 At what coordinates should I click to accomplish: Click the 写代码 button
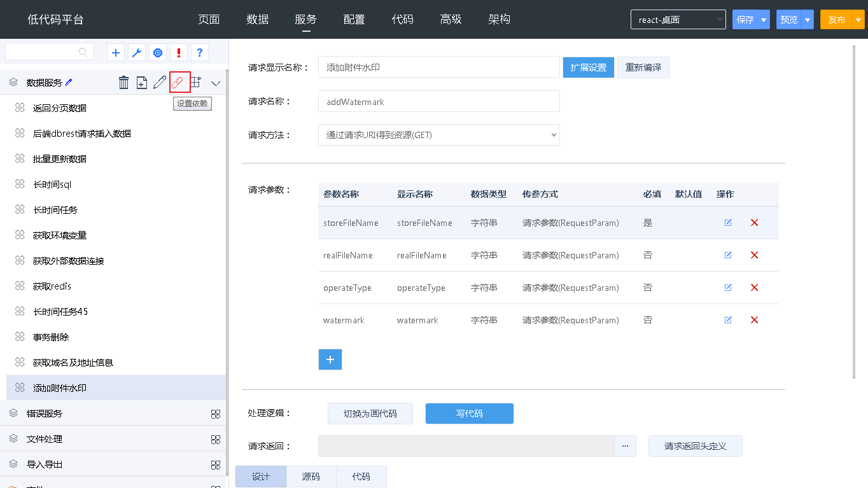click(x=470, y=414)
